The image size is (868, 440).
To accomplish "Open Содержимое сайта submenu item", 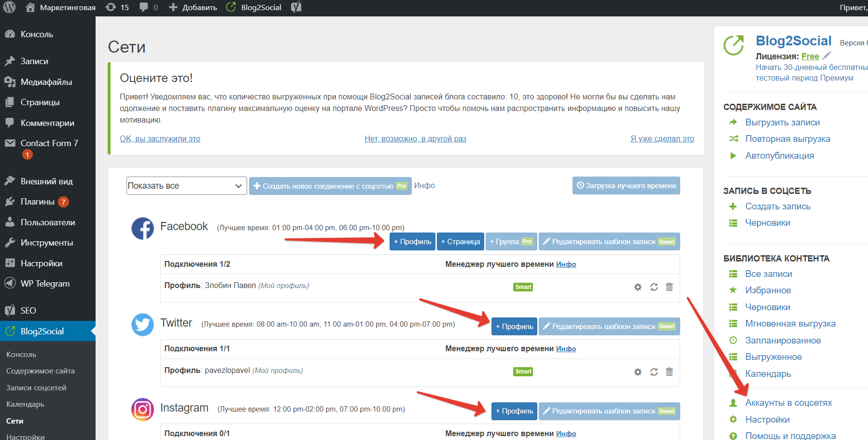I will 41,371.
